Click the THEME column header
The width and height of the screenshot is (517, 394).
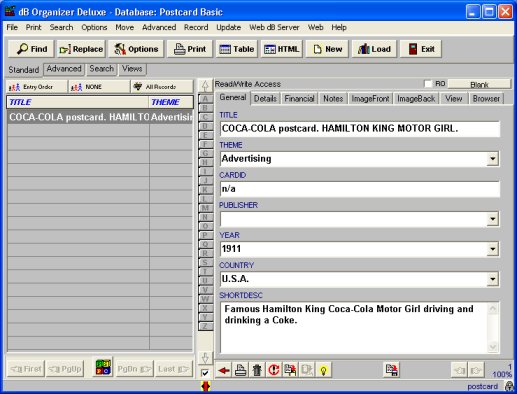pyautogui.click(x=171, y=102)
